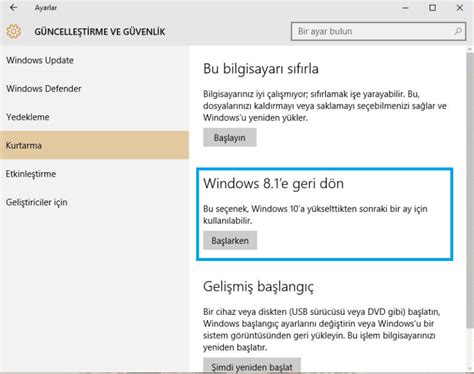Go back using the arrow icon
This screenshot has height=374, width=474.
[x=13, y=7]
